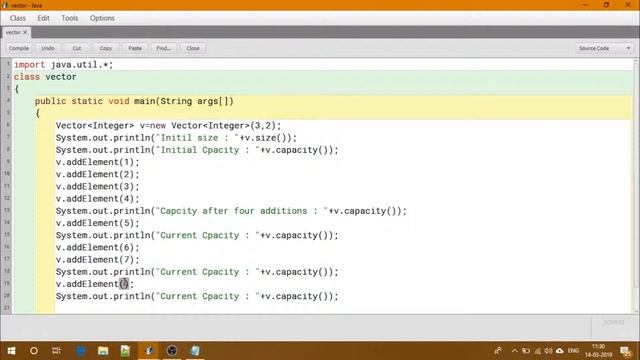Screen dimensions: 640x360
Task: Click the last 'Current Cpacity' println line
Action: (x=197, y=296)
